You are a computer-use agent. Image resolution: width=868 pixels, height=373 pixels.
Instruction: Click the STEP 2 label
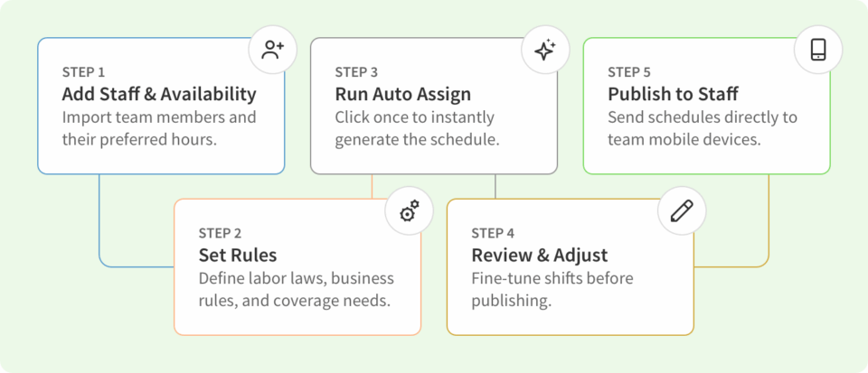click(x=220, y=233)
